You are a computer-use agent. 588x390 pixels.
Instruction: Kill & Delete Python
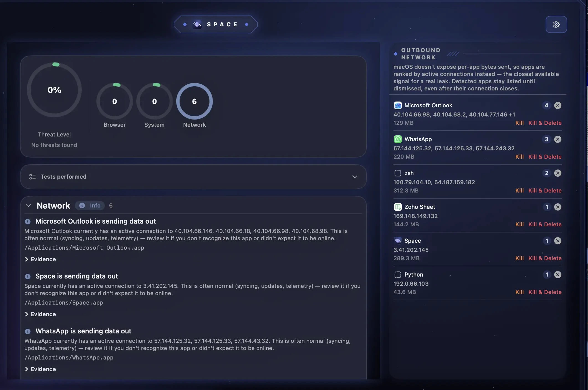pyautogui.click(x=545, y=292)
